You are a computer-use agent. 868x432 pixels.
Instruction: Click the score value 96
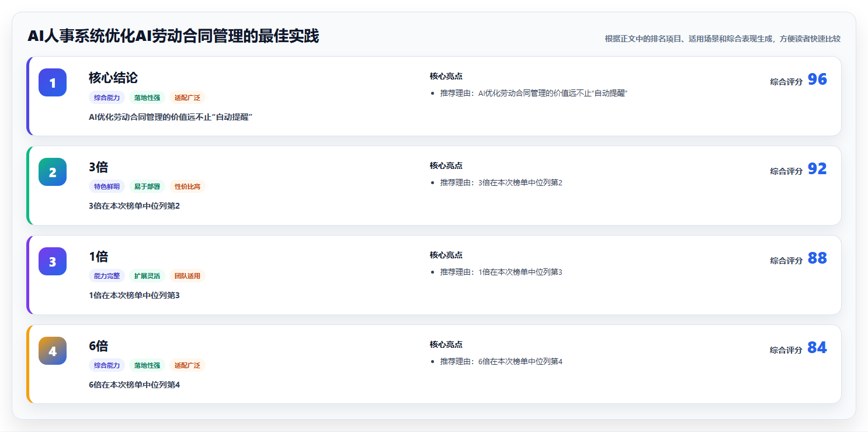[817, 80]
